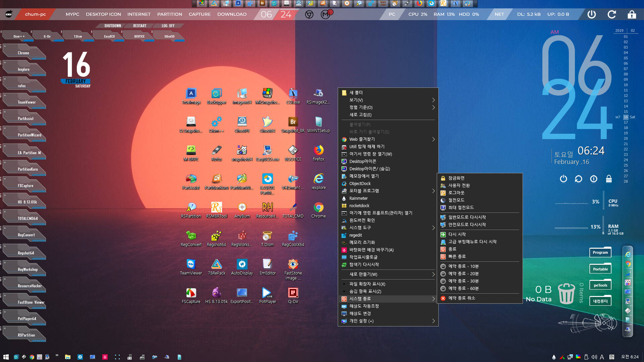644x362 pixels.
Task: Expand Web 즐겨찾기 submenu
Action: [388, 139]
